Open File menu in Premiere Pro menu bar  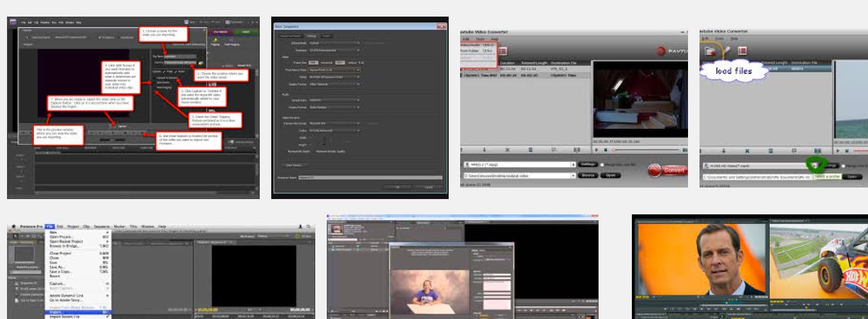pyautogui.click(x=50, y=226)
